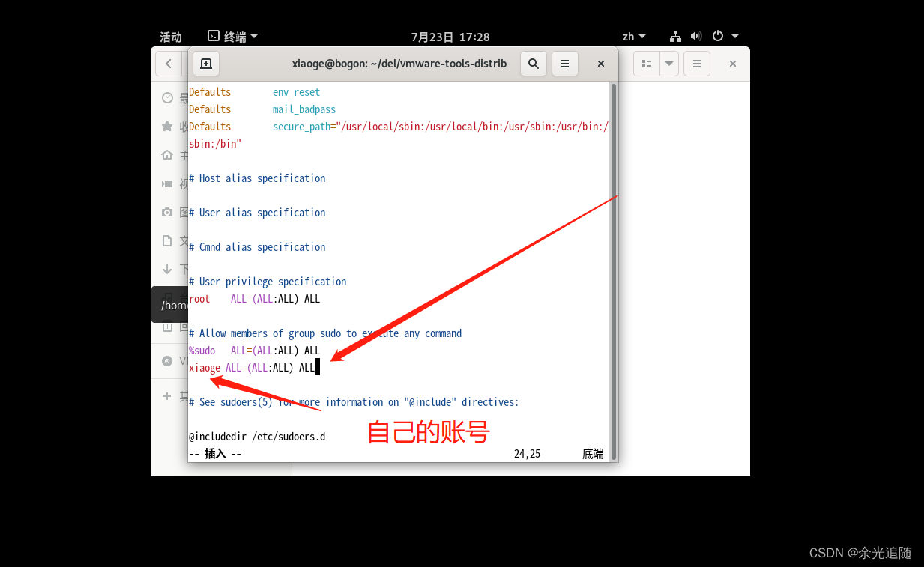
Task: Open the view options dropdown next to view toggle
Action: [668, 64]
